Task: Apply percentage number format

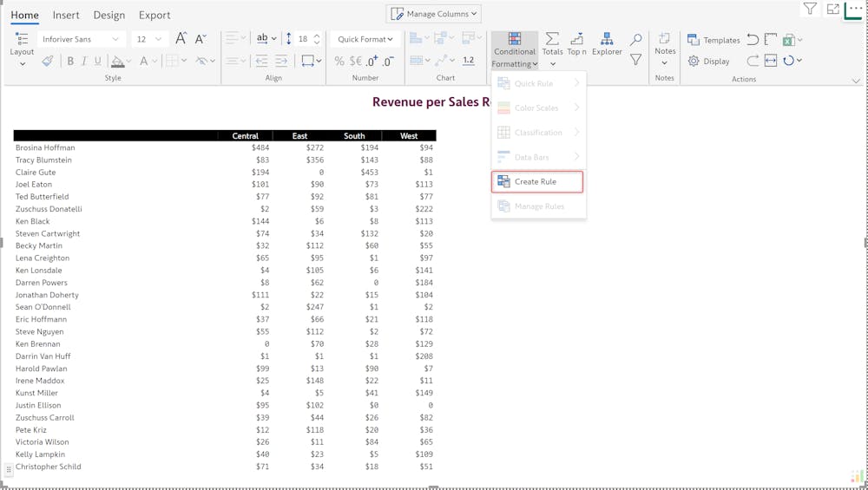Action: (x=339, y=61)
